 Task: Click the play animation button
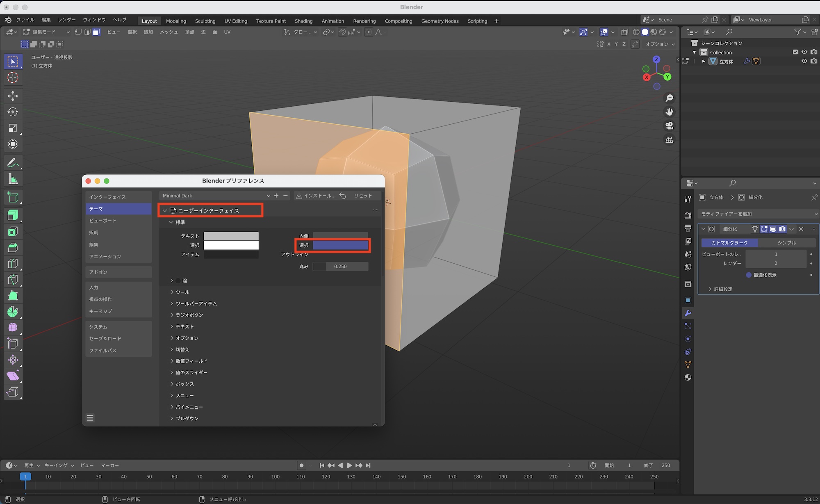click(x=349, y=465)
